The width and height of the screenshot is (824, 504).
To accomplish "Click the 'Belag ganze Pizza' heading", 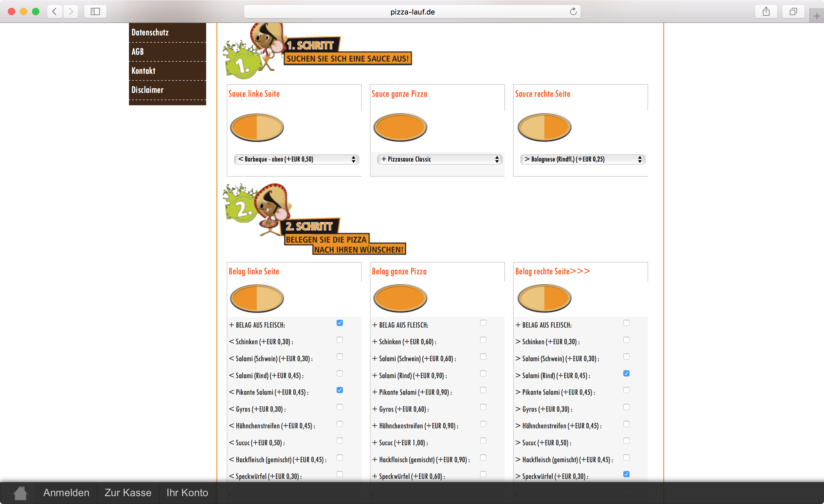I will coord(399,271).
